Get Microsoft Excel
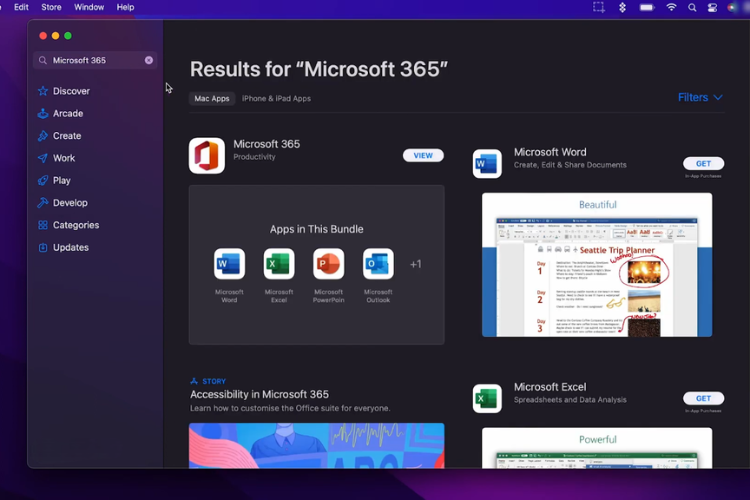This screenshot has width=750, height=500. (x=703, y=398)
